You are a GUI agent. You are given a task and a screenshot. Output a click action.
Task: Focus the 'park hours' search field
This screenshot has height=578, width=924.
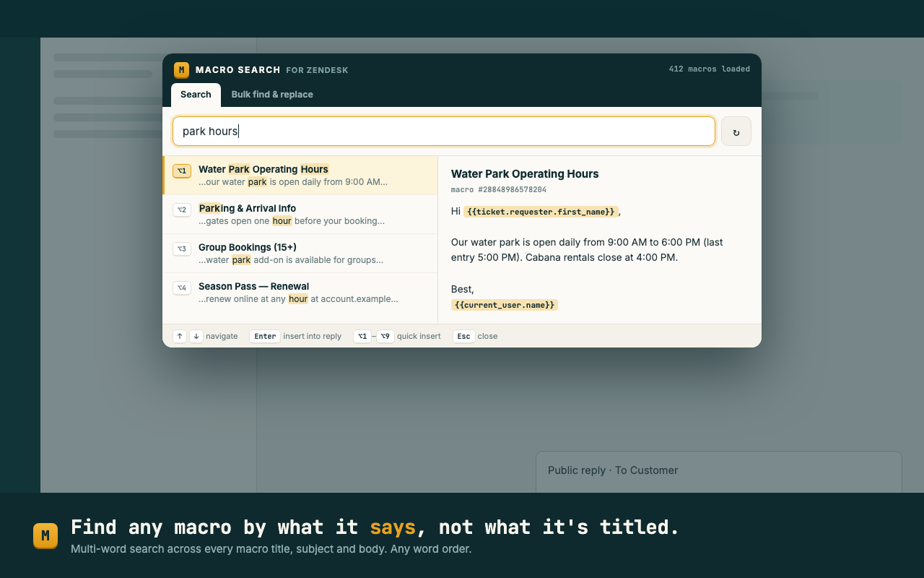tap(444, 131)
